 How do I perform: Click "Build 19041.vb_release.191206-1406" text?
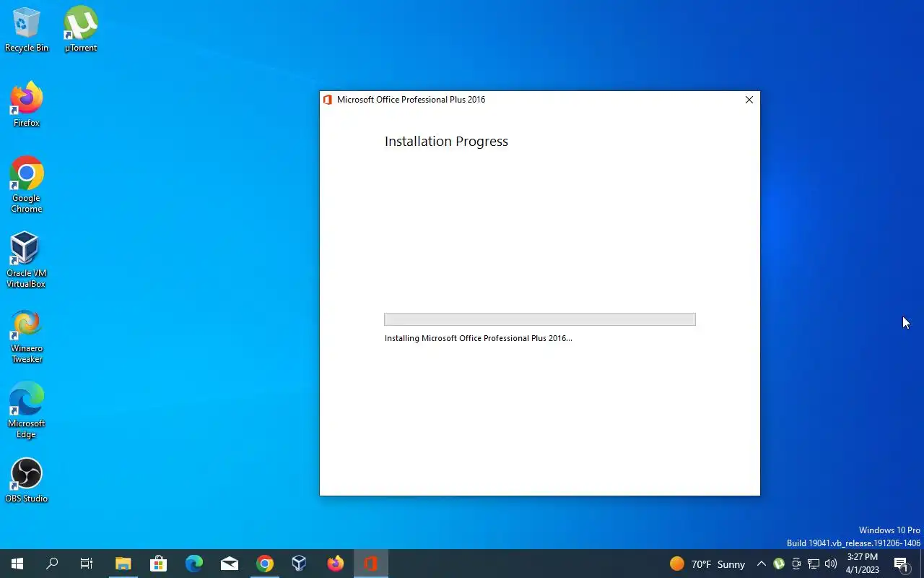(x=854, y=543)
